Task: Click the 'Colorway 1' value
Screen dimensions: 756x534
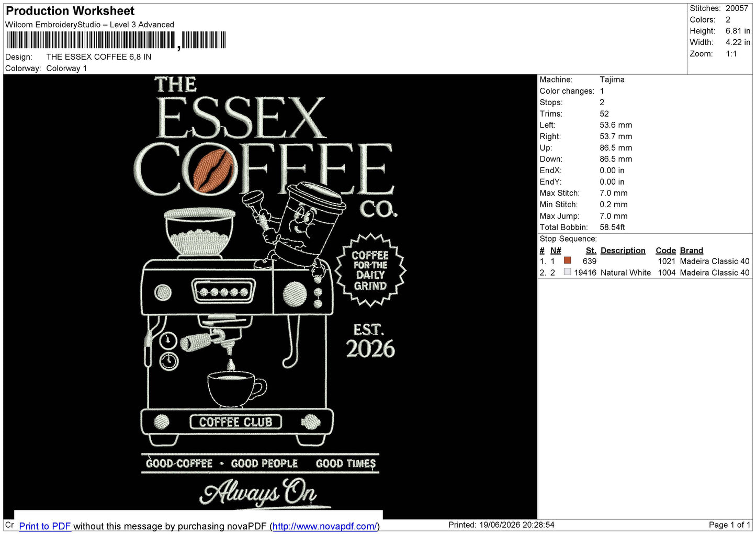Action: [66, 69]
